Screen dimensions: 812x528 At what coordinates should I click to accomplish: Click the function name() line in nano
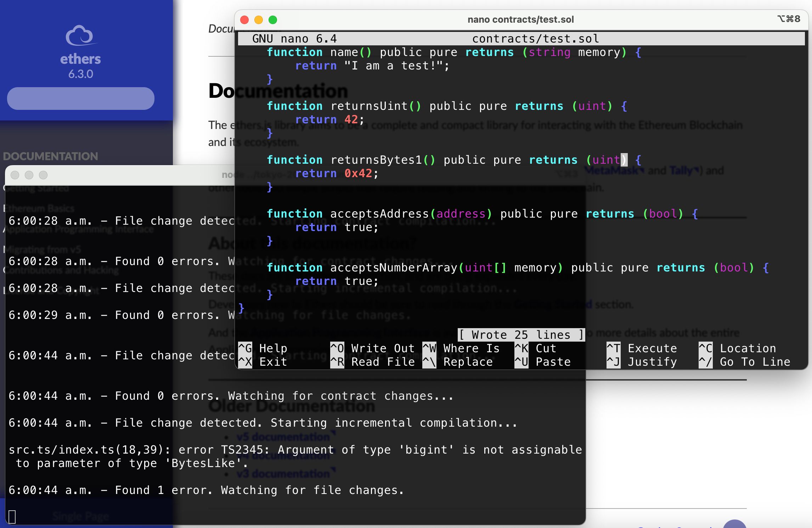454,52
